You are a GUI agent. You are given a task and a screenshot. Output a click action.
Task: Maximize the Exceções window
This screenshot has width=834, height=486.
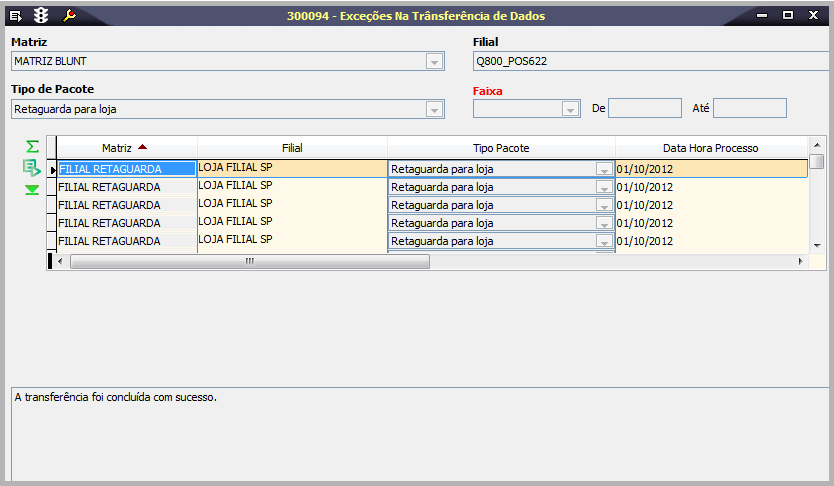tap(788, 15)
